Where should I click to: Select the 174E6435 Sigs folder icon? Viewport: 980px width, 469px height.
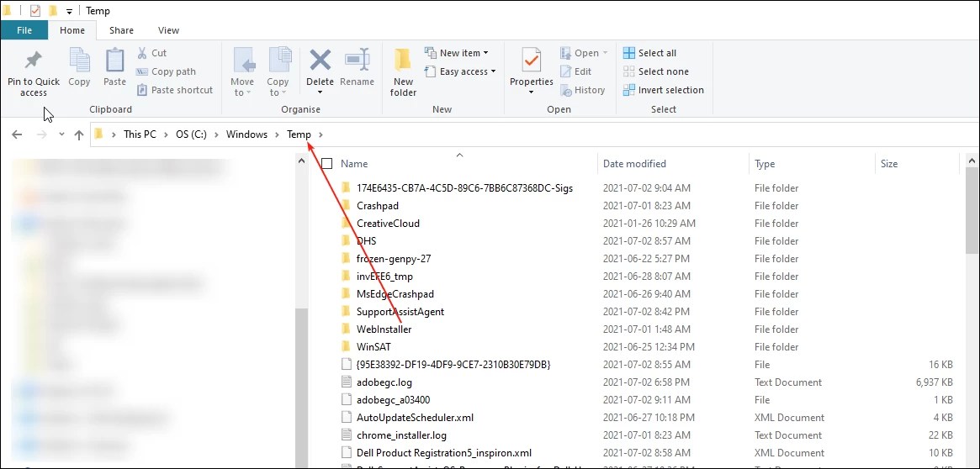pyautogui.click(x=347, y=187)
